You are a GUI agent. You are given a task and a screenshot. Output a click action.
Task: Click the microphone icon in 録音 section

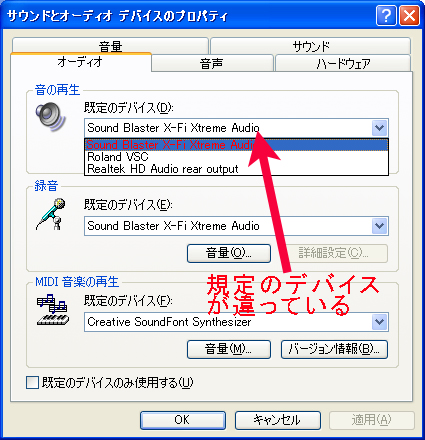pos(51,214)
